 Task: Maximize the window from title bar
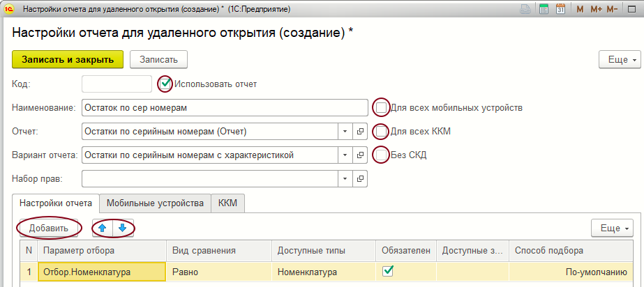(631, 9)
